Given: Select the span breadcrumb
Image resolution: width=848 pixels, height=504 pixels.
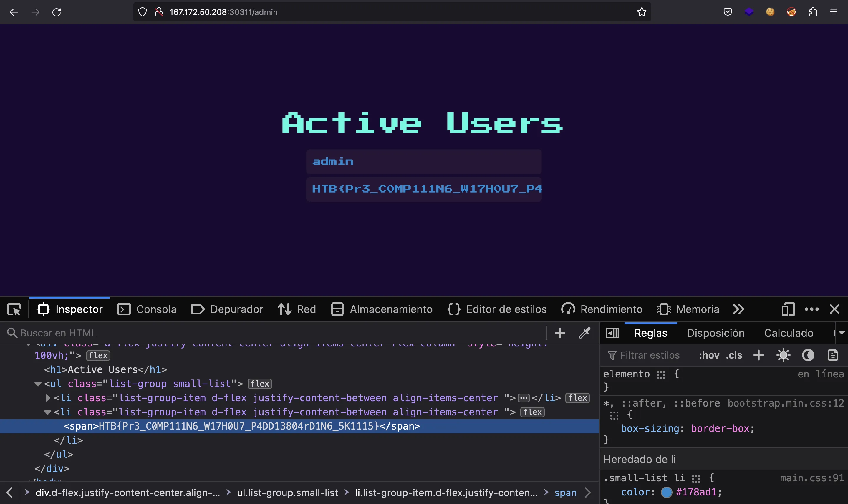Looking at the screenshot, I should [x=565, y=493].
